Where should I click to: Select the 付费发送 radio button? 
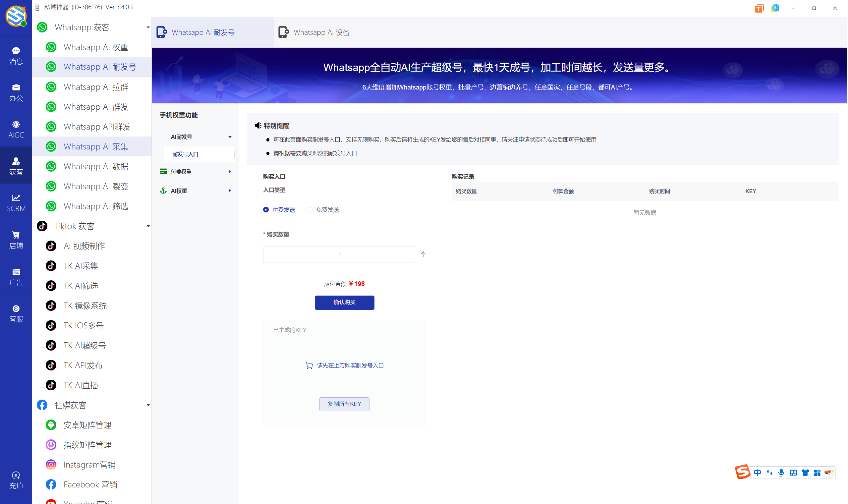click(x=266, y=210)
